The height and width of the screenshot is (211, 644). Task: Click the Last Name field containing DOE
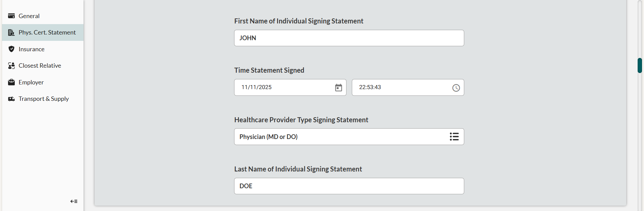coord(349,186)
